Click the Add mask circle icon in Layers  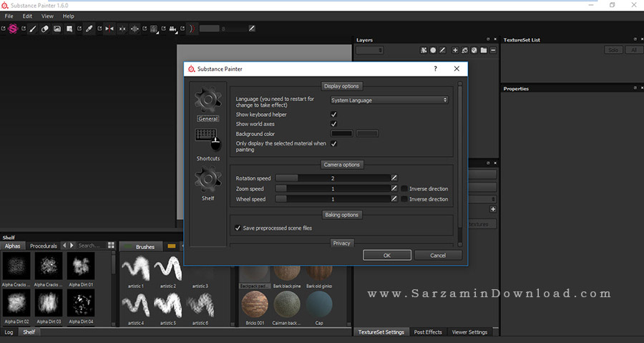tap(433, 50)
